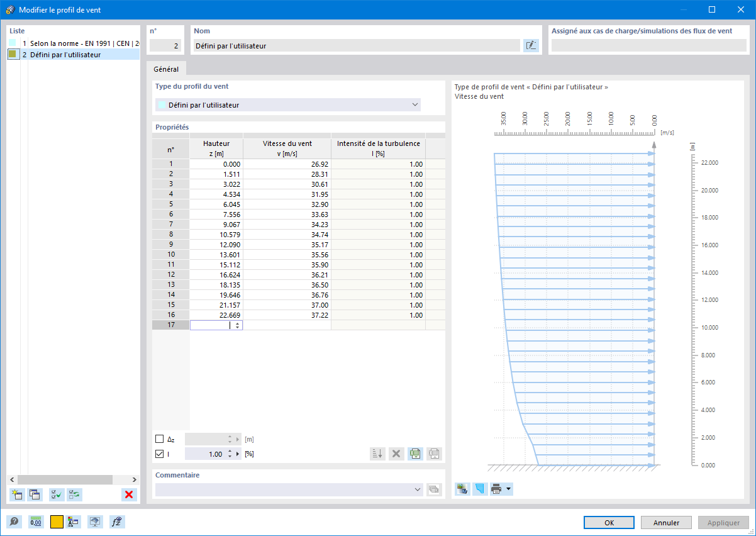This screenshot has height=536, width=756.
Task: Open the comment library icon beside Commentaire
Action: 434,489
